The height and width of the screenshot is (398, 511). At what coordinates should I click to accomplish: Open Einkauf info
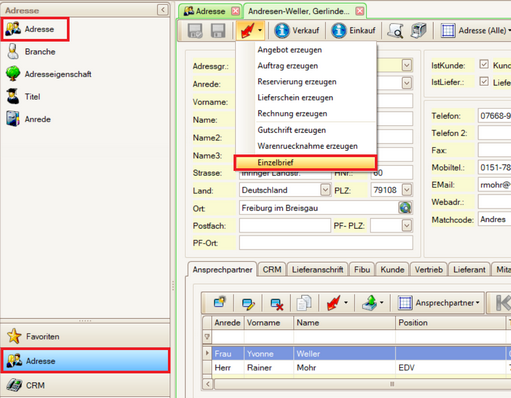pyautogui.click(x=354, y=31)
